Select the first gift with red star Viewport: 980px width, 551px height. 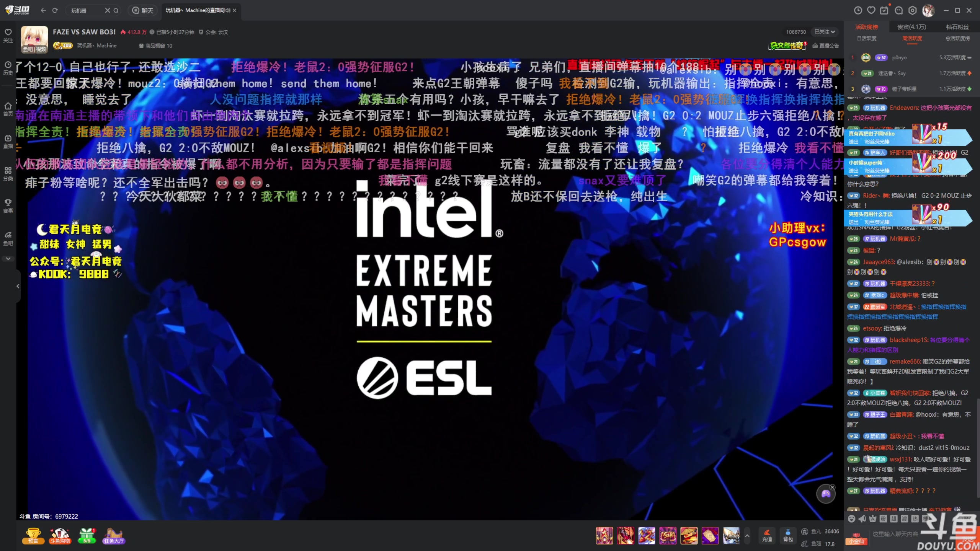[604, 535]
